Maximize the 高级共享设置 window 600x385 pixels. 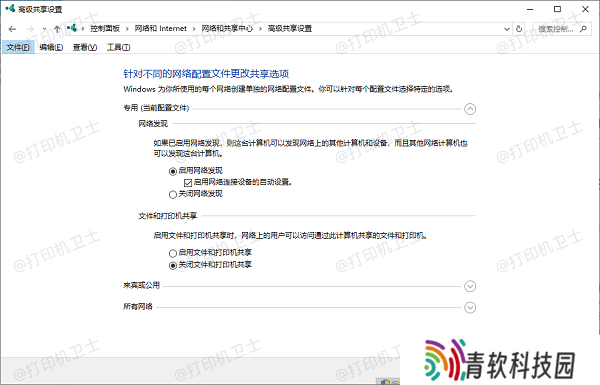tap(558, 9)
